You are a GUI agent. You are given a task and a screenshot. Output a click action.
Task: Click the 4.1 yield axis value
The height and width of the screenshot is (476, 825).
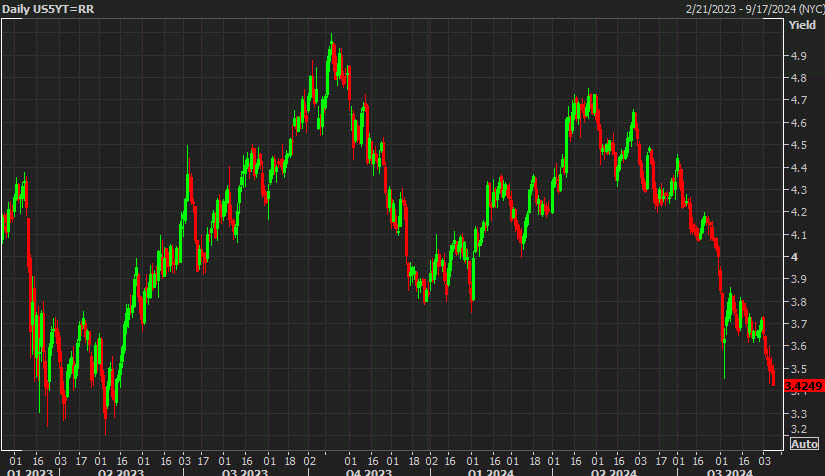coord(799,235)
